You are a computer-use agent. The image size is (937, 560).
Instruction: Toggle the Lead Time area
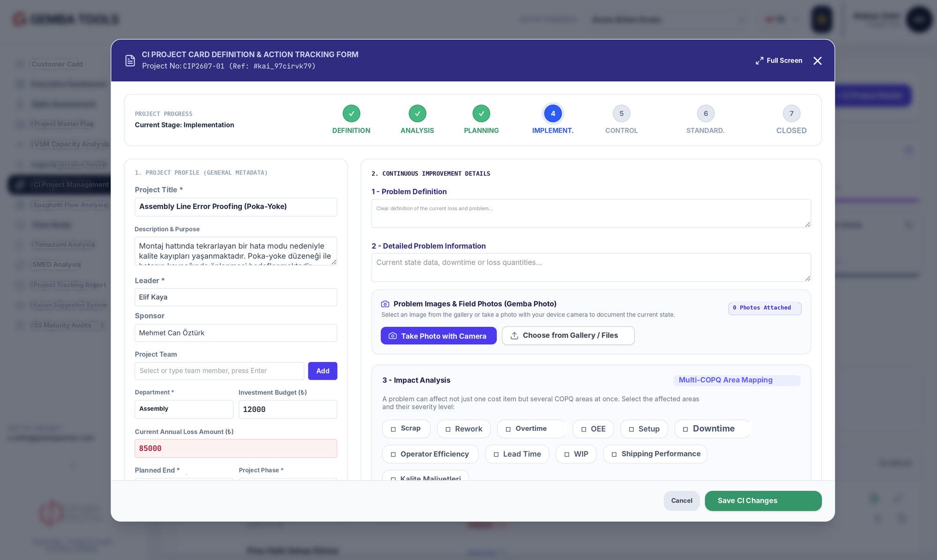point(517,454)
